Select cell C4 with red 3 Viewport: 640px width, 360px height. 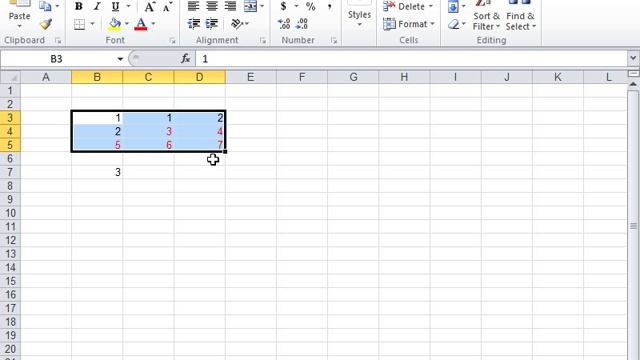148,131
